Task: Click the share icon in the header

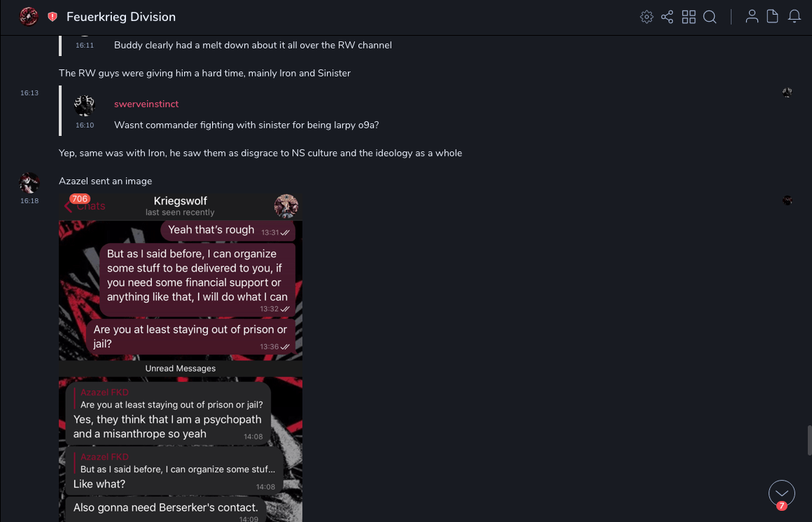Action: tap(667, 17)
